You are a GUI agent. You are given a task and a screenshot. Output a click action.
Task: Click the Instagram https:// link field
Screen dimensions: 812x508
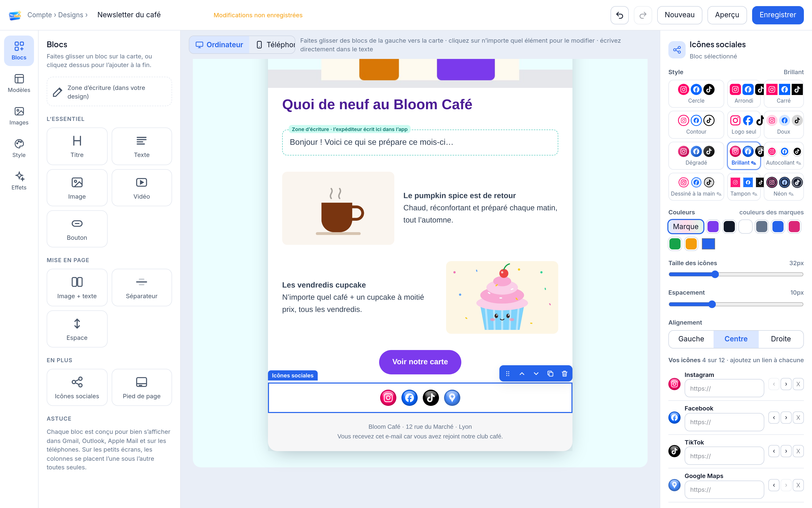(x=724, y=388)
